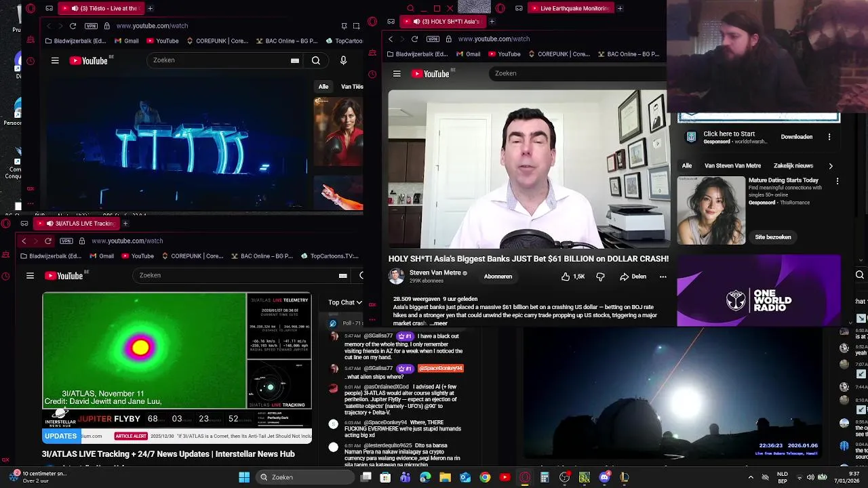Image resolution: width=868 pixels, height=488 pixels.
Task: Reload page in 3I/ATLAS window
Action: pyautogui.click(x=48, y=241)
